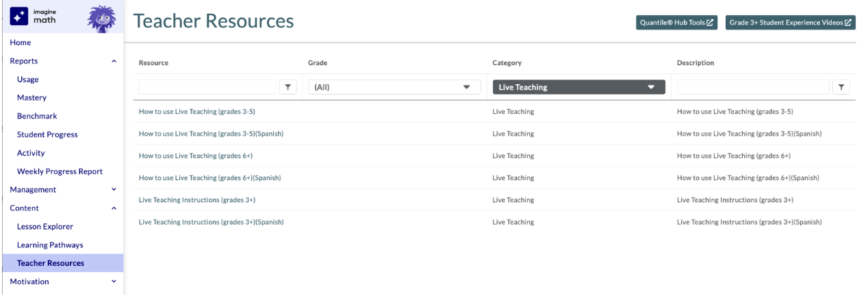Image resolution: width=868 pixels, height=296 pixels.
Task: Open Weekly Progress Report
Action: coord(60,171)
